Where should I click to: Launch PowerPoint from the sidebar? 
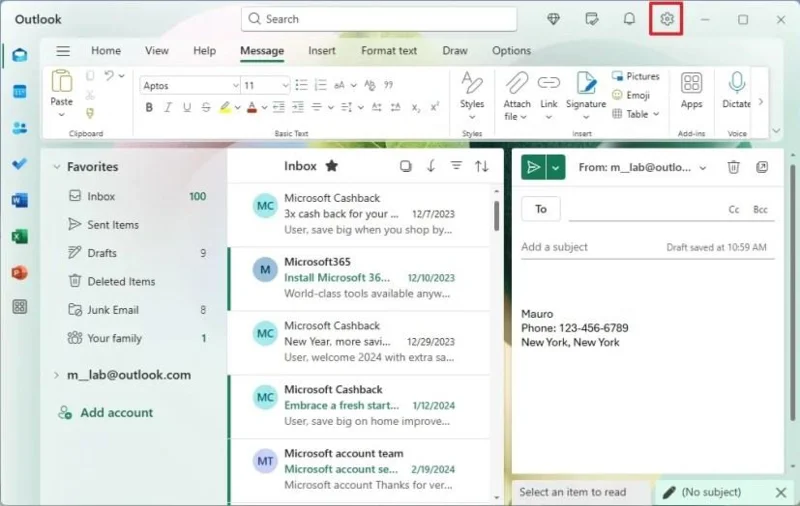pos(19,272)
